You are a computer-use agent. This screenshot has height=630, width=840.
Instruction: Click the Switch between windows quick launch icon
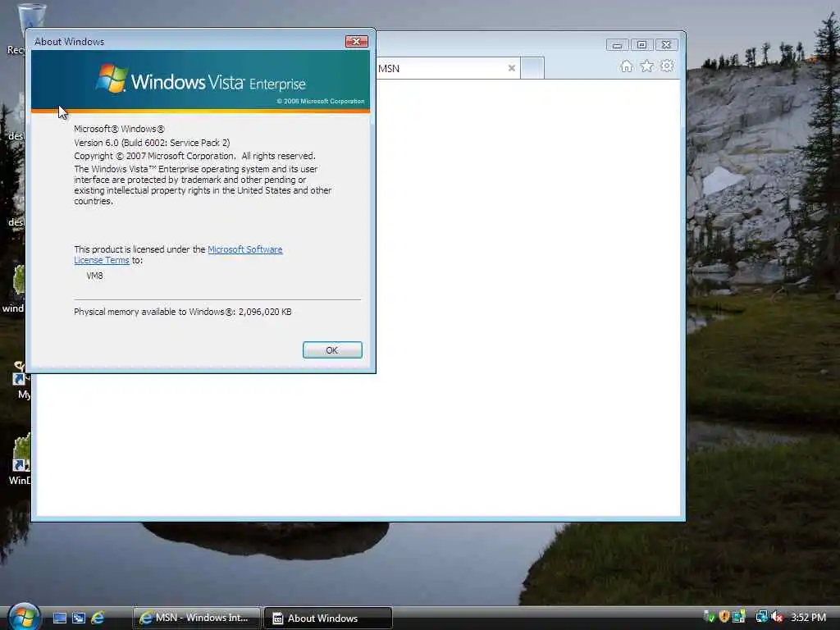coord(79,619)
